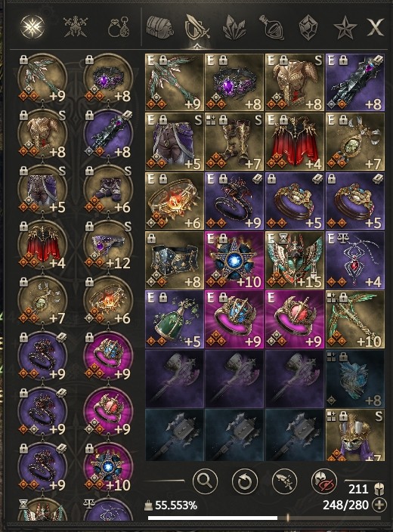393x532 pixels.
Task: Toggle the helmet visibility eye icon
Action: click(x=324, y=481)
